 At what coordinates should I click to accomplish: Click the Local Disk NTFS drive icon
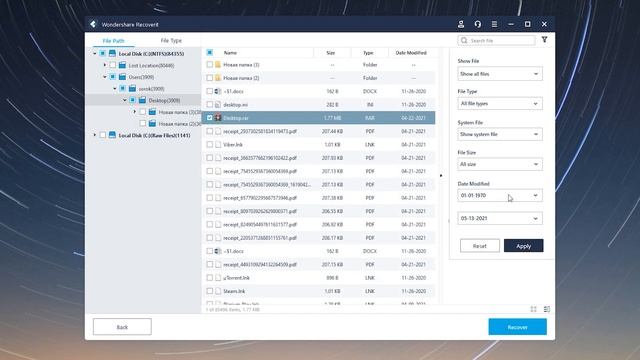click(112, 53)
